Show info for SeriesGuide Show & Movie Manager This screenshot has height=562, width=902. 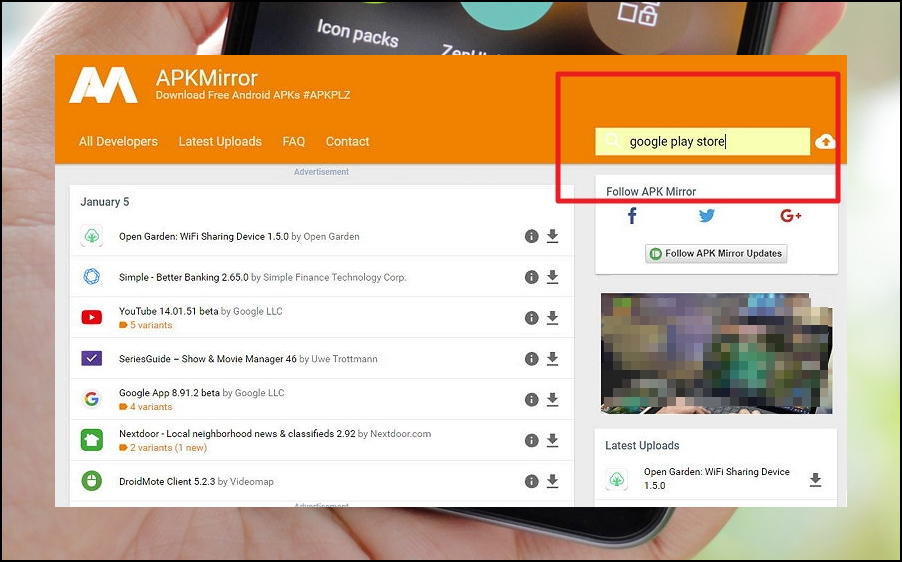pos(532,359)
